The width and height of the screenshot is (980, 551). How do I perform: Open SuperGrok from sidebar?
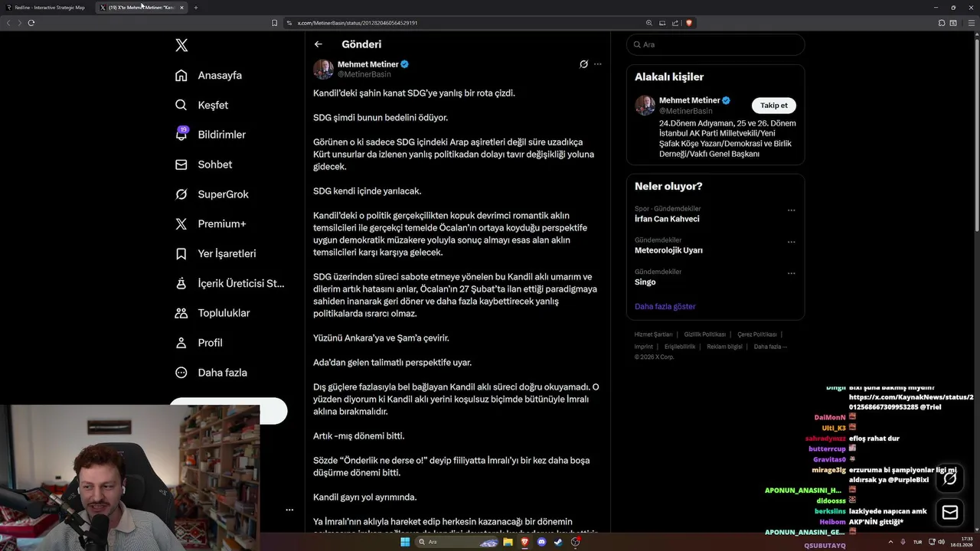211,194
